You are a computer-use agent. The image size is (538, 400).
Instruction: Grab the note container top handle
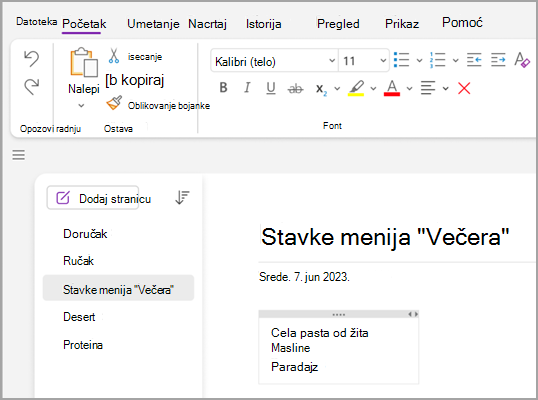pyautogui.click(x=338, y=314)
